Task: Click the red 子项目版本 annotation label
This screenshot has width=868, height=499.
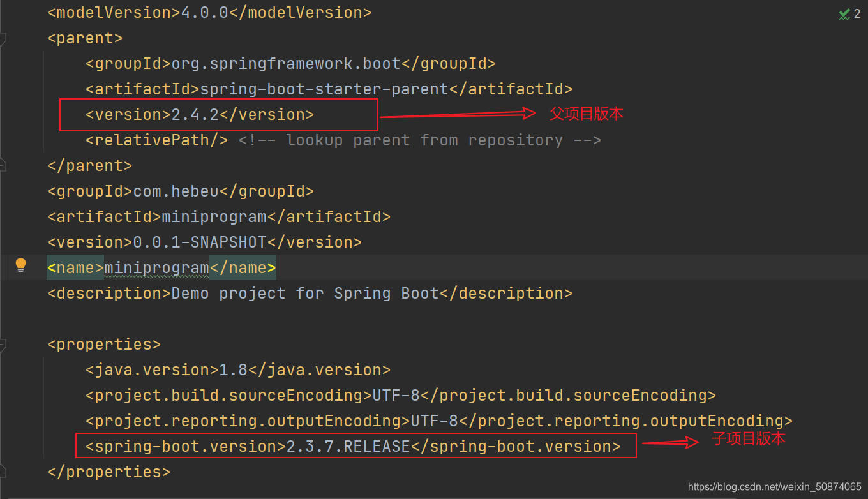Action: pos(749,439)
